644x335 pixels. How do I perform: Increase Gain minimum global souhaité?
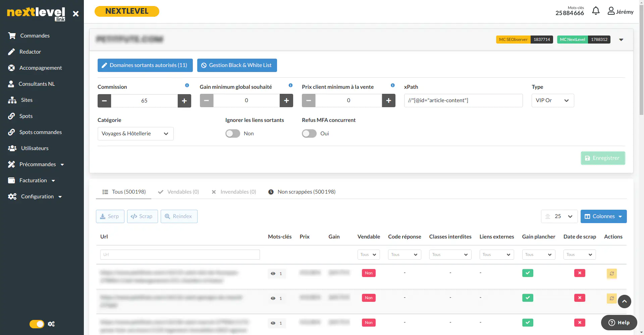tap(286, 100)
